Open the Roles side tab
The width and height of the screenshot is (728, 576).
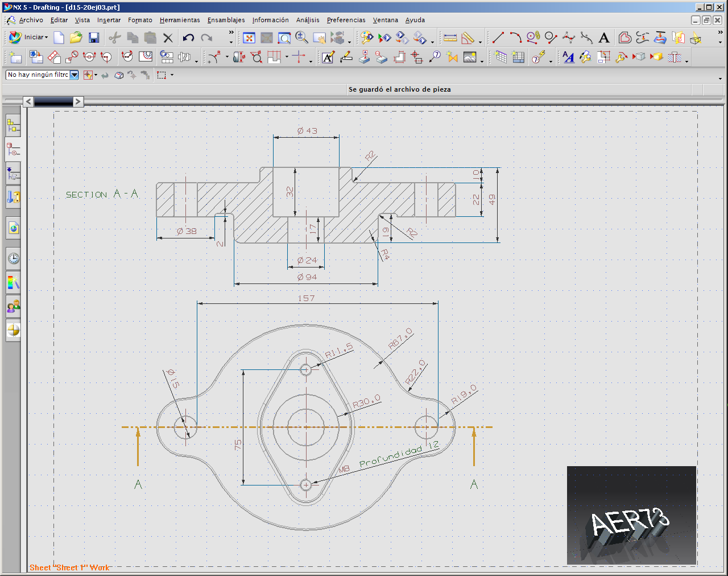point(14,306)
